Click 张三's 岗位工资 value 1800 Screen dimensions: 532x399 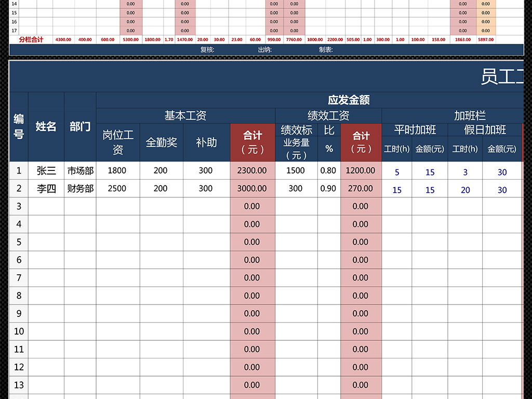118,170
